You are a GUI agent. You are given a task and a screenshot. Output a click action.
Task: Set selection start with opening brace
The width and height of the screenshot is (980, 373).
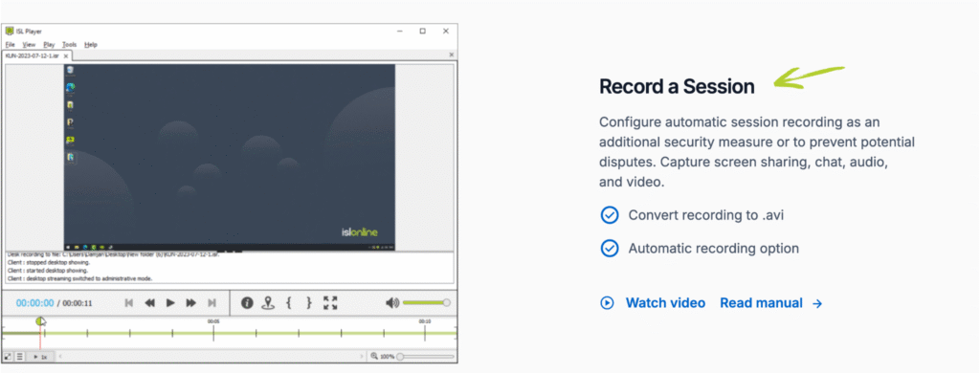tap(288, 303)
